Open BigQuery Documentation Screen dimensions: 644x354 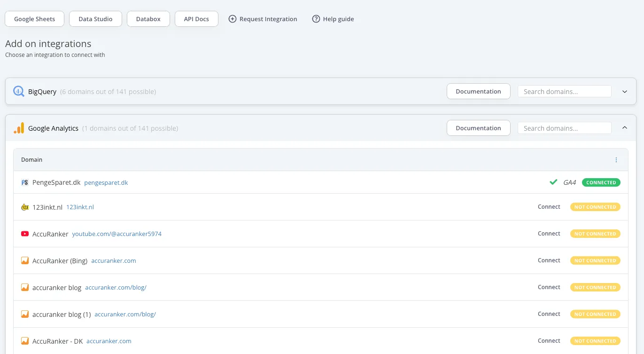point(478,91)
